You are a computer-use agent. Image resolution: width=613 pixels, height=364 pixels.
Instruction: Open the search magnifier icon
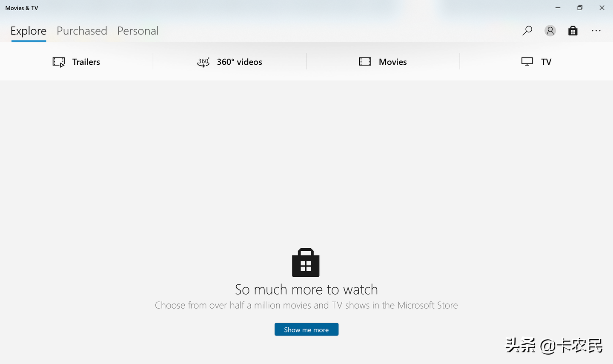tap(527, 31)
